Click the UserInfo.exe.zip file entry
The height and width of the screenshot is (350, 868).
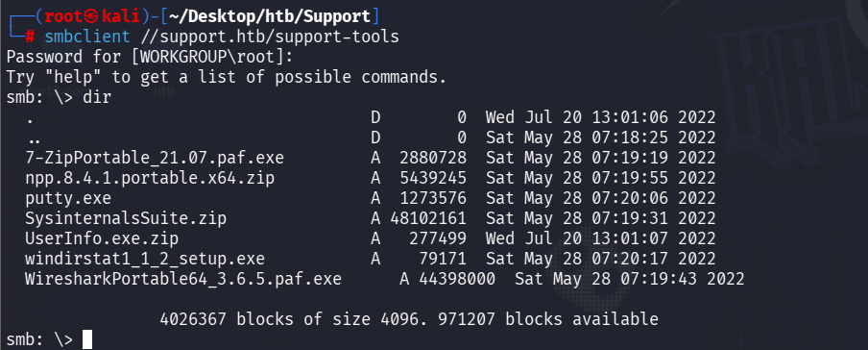[x=102, y=237]
